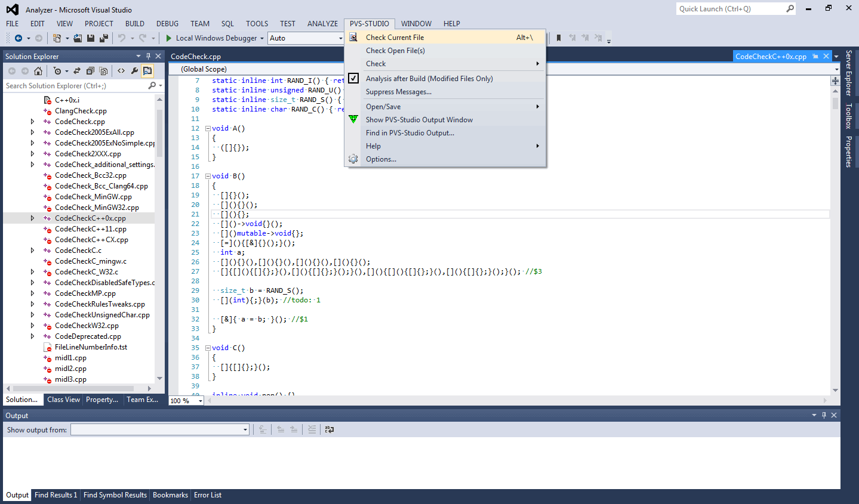The width and height of the screenshot is (859, 504).
Task: Click the Open File toolbar icon
Action: 78,38
